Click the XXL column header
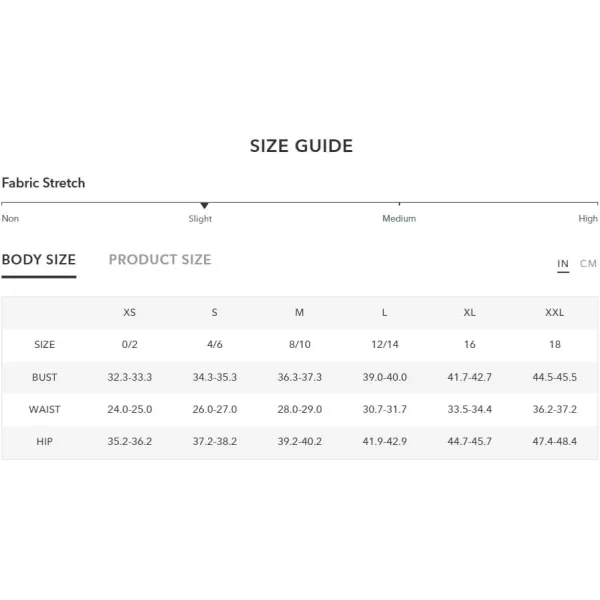Screen dimensions: 600x600 [554, 312]
